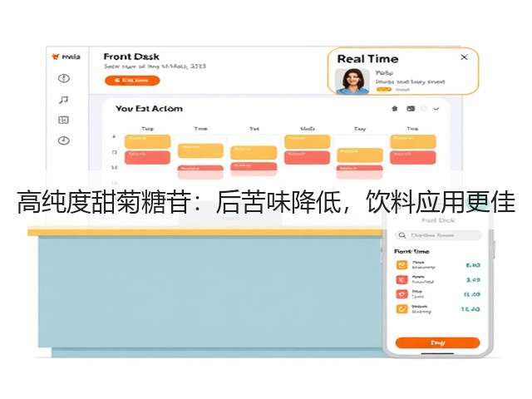Close the Real Time popup

[x=464, y=57]
